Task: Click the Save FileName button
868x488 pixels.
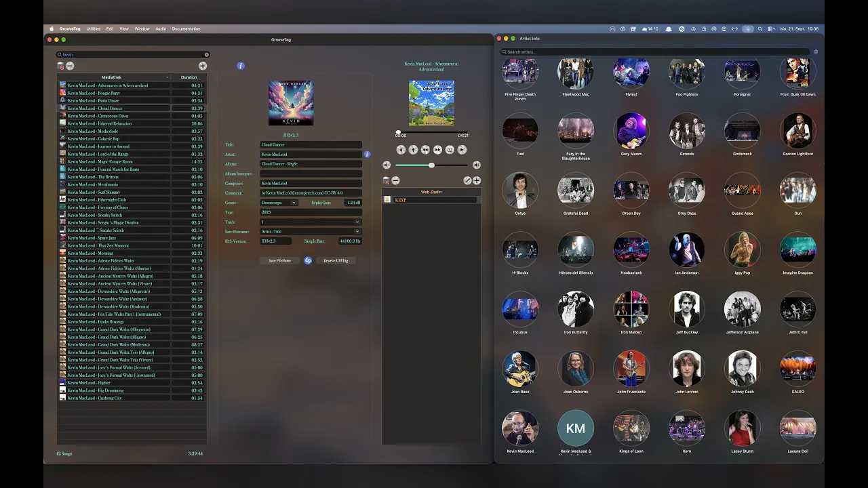Action: pos(280,260)
